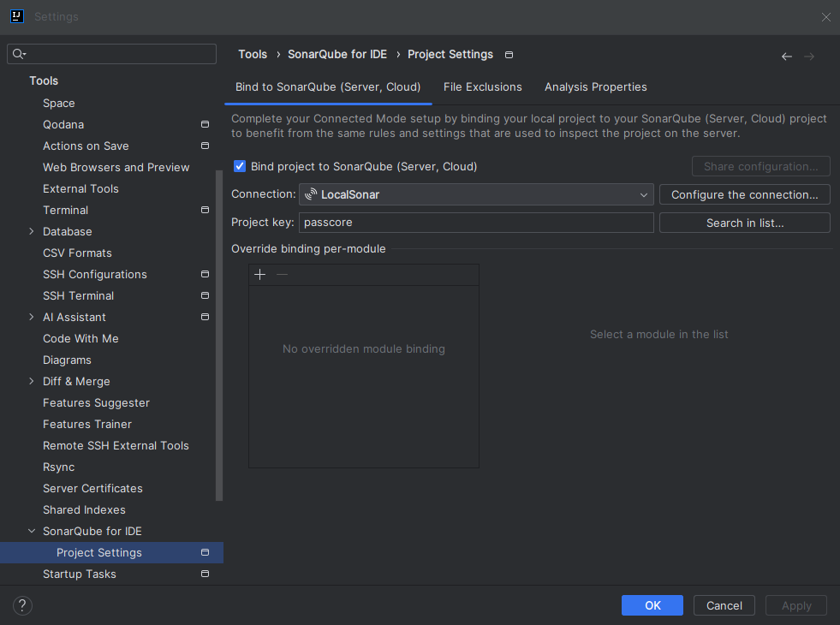This screenshot has width=840, height=625.
Task: Click the project-level marker icon beside Actions on Save
Action: (x=205, y=146)
